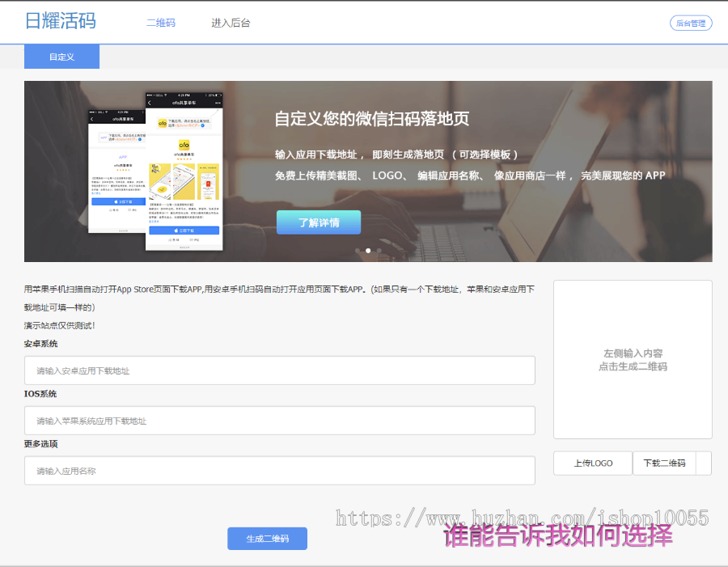Focus the 安卓系统 download address input field

279,370
